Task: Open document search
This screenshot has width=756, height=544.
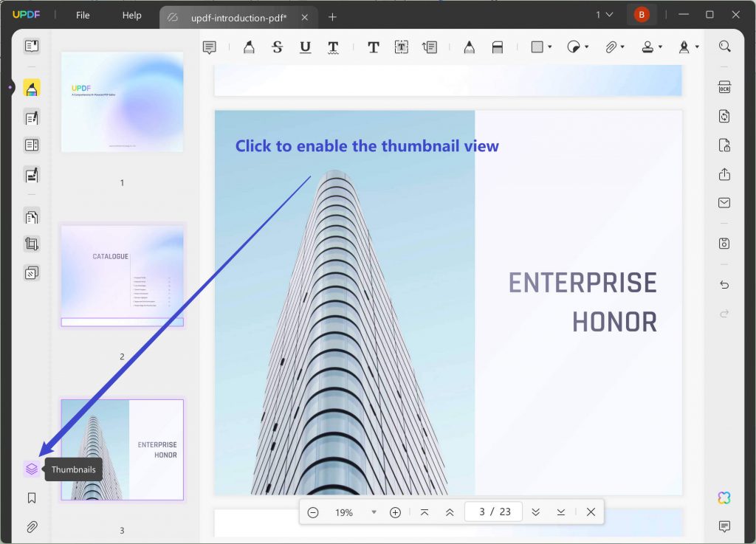Action: point(724,46)
